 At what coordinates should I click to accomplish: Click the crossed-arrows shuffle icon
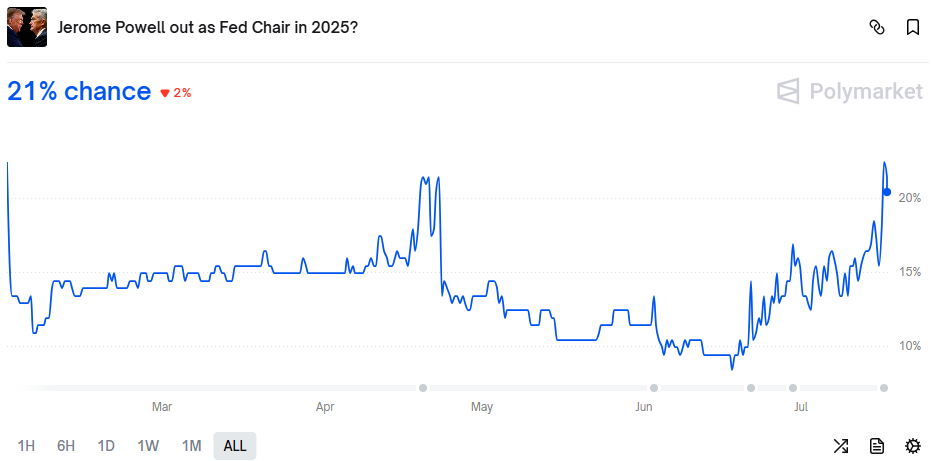(x=841, y=446)
